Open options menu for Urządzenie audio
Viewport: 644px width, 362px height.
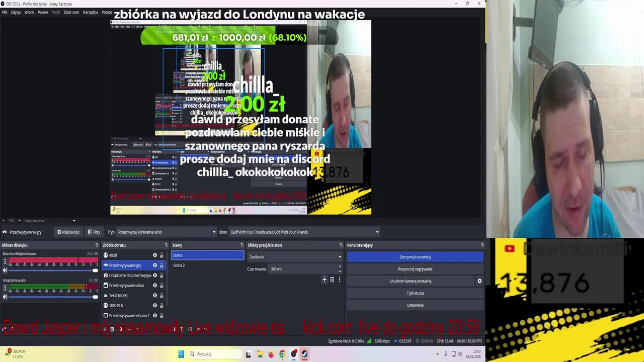pyautogui.click(x=5, y=288)
